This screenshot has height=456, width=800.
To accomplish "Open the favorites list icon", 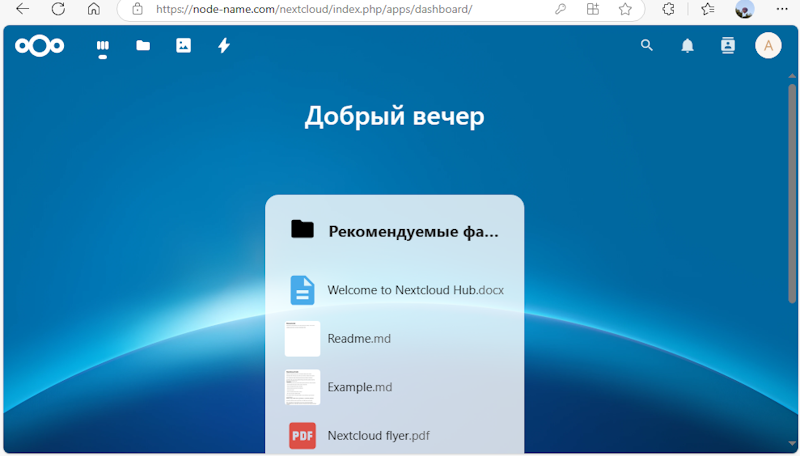I will click(707, 9).
